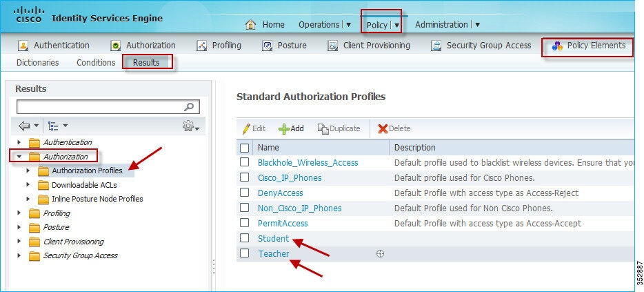Switch to the Conditions tab
This screenshot has width=644, height=292.
click(96, 63)
